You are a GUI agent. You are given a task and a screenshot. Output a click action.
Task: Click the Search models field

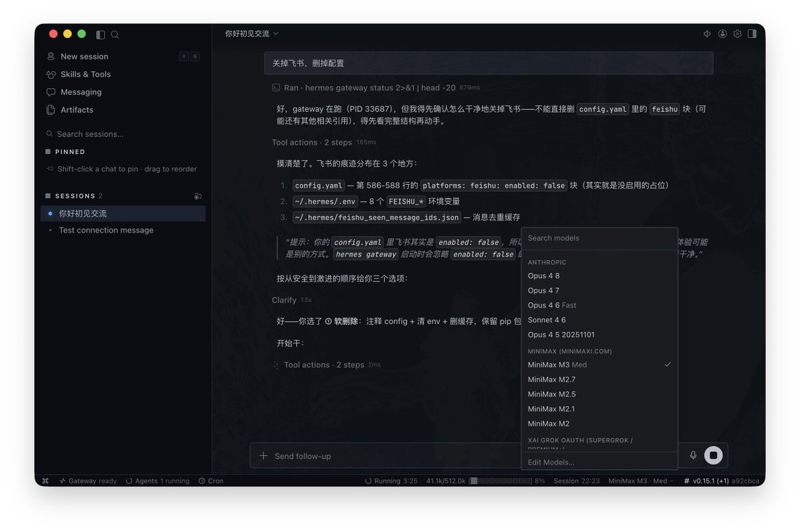pos(599,238)
